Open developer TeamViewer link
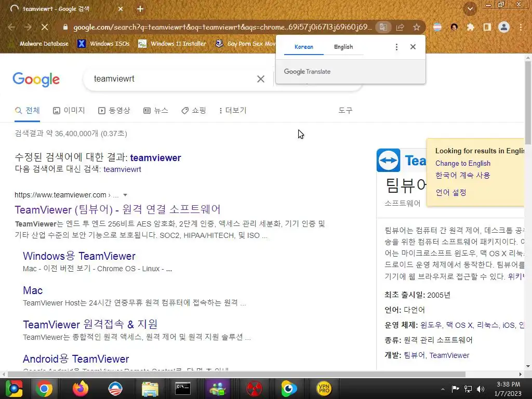 449,355
